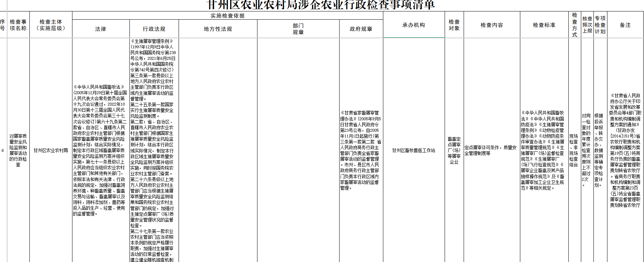Select the 承办机构 header cell
This screenshot has width=644, height=262.
413,25
